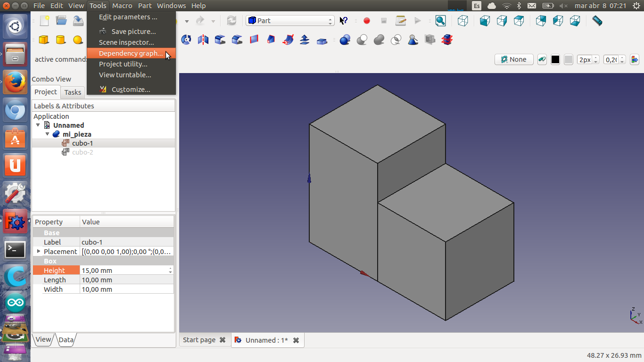Screen dimensions: 644x362
Task: Click Dependency graph in Tools menu
Action: [131, 53]
